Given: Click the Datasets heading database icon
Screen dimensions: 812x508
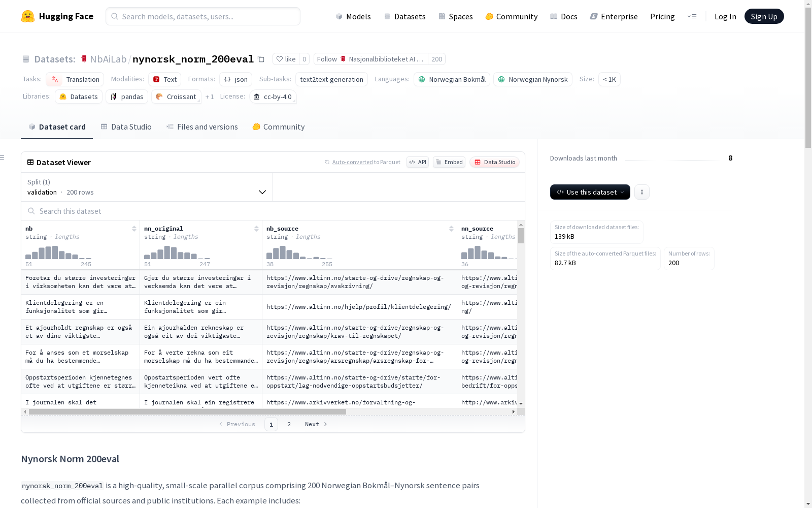Looking at the screenshot, I should point(26,59).
